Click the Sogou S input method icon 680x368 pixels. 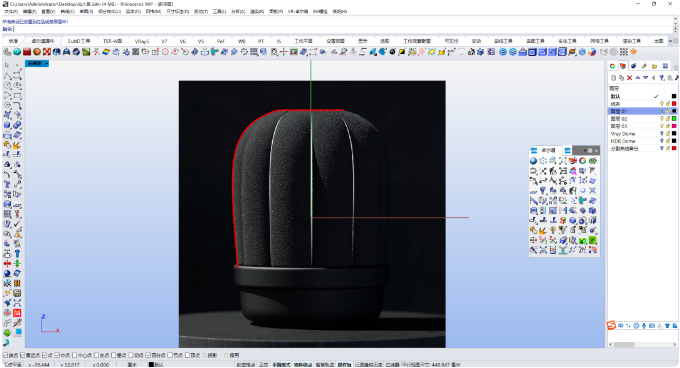(x=611, y=326)
